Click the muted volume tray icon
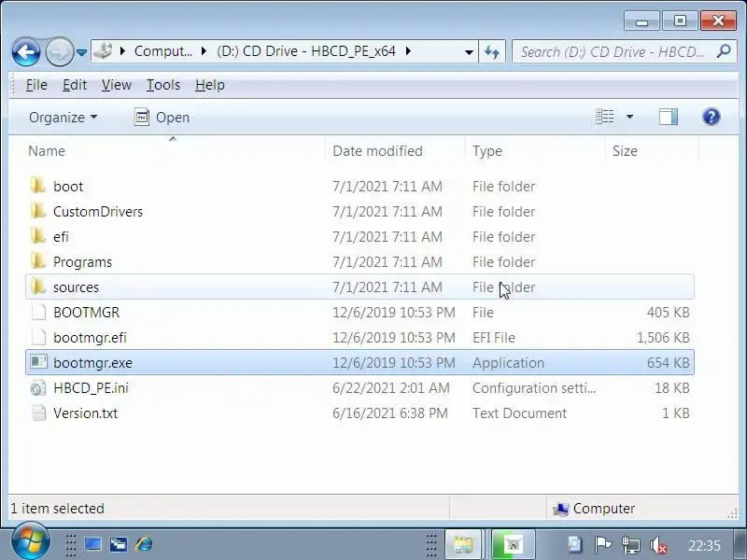This screenshot has width=747, height=560. click(658, 545)
